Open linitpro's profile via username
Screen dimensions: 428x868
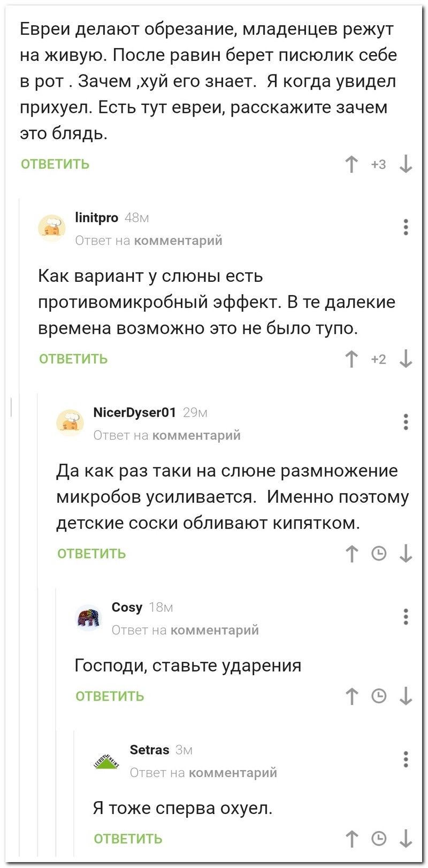[96, 218]
